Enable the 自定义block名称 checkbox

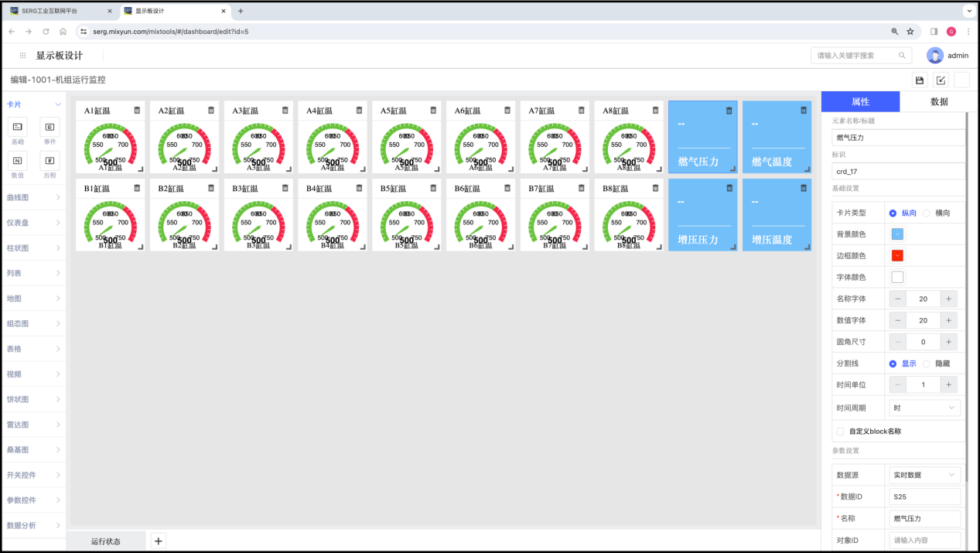(x=841, y=432)
